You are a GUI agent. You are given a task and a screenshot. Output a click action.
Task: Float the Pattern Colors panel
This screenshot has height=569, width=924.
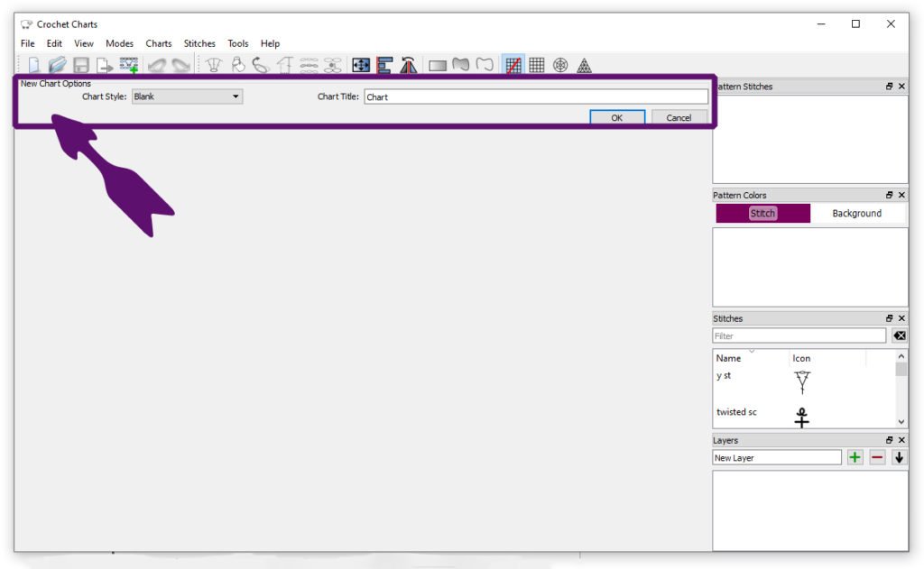click(889, 195)
